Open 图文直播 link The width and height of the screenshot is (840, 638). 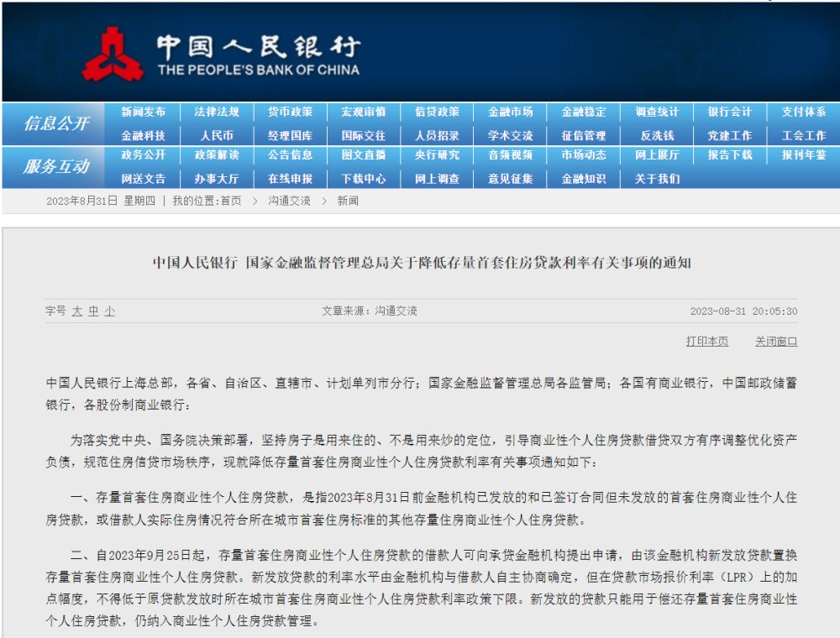coord(363,154)
